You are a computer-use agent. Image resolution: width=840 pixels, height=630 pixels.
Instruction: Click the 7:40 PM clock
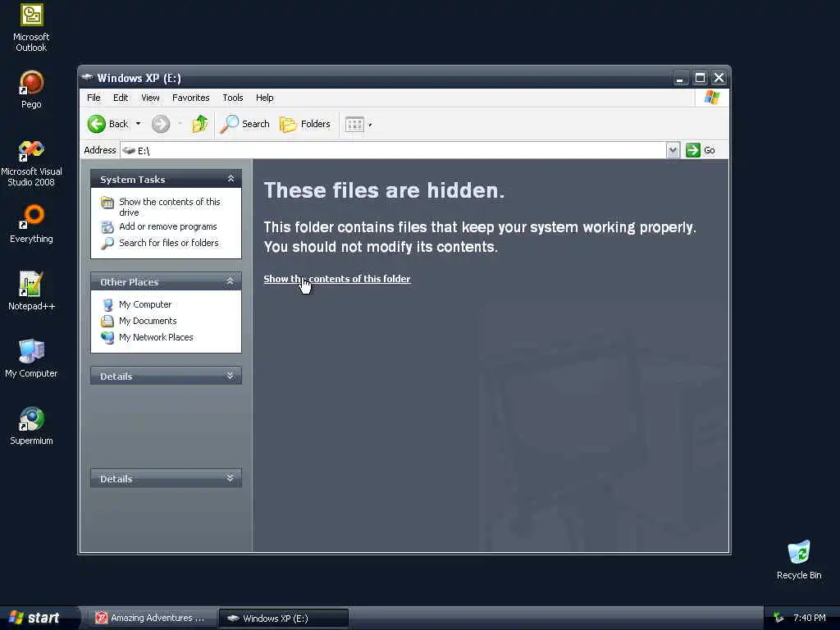click(x=810, y=618)
